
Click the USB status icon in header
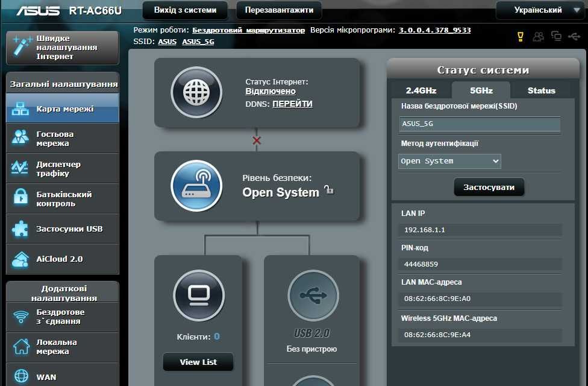[575, 36]
